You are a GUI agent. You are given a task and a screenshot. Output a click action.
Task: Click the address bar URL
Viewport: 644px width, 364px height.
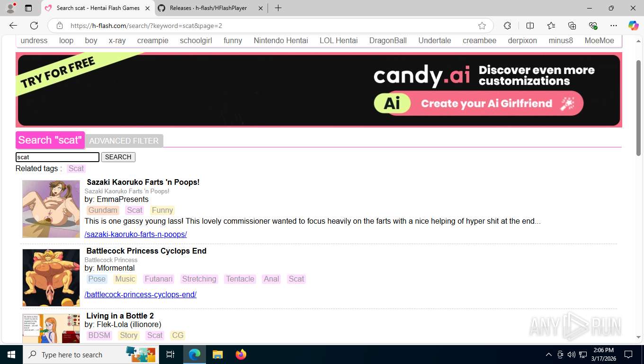(146, 26)
